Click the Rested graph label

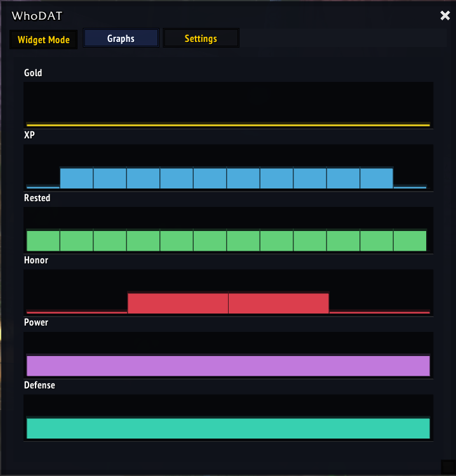click(x=37, y=198)
